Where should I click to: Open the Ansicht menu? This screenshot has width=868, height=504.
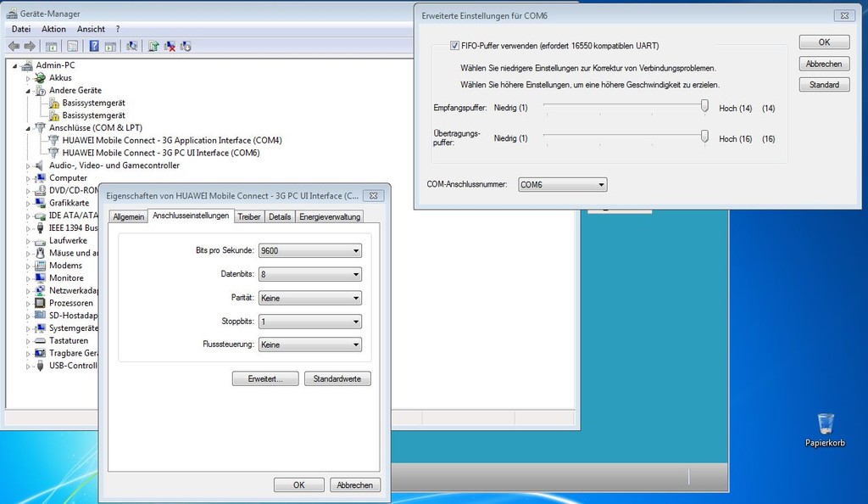pyautogui.click(x=91, y=29)
